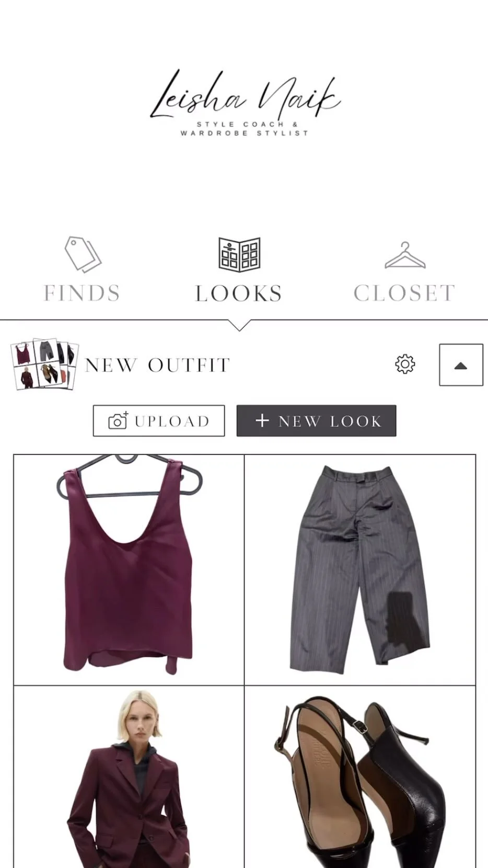
Task: Collapse the New Outfit section arrow
Action: [x=461, y=365]
